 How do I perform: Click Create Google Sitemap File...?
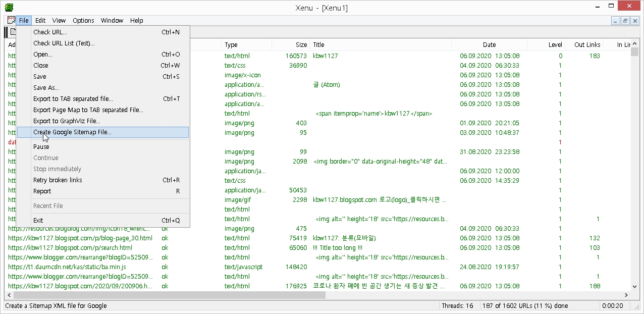103,132
